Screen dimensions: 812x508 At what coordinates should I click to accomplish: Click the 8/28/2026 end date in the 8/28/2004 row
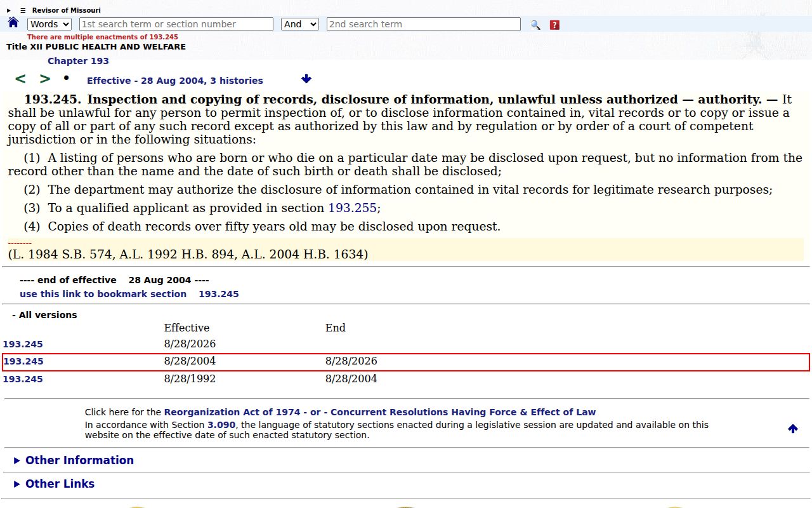click(351, 361)
